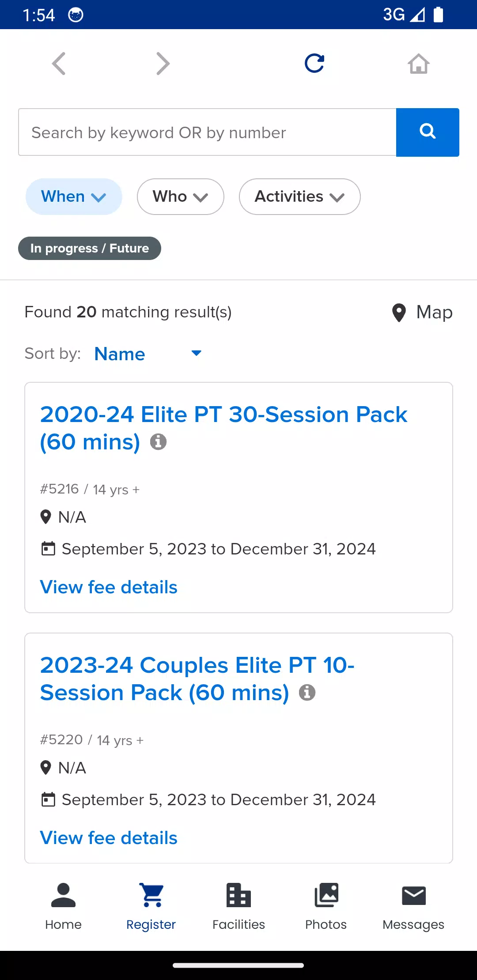
Task: Expand the When filter dropdown
Action: pyautogui.click(x=74, y=196)
